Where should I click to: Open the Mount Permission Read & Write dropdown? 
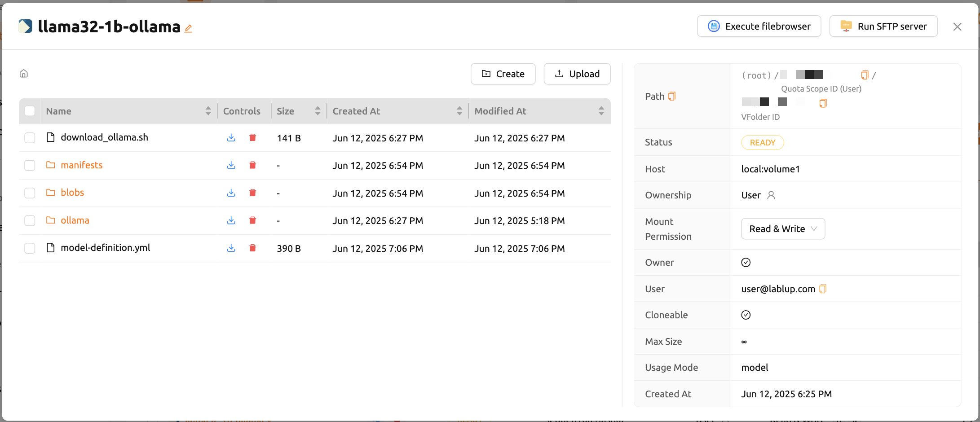point(783,229)
